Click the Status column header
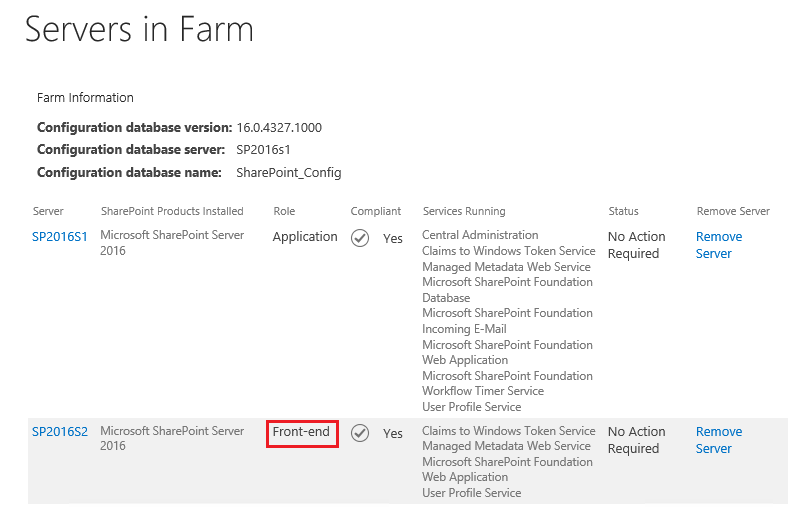801x519 pixels. (x=623, y=211)
